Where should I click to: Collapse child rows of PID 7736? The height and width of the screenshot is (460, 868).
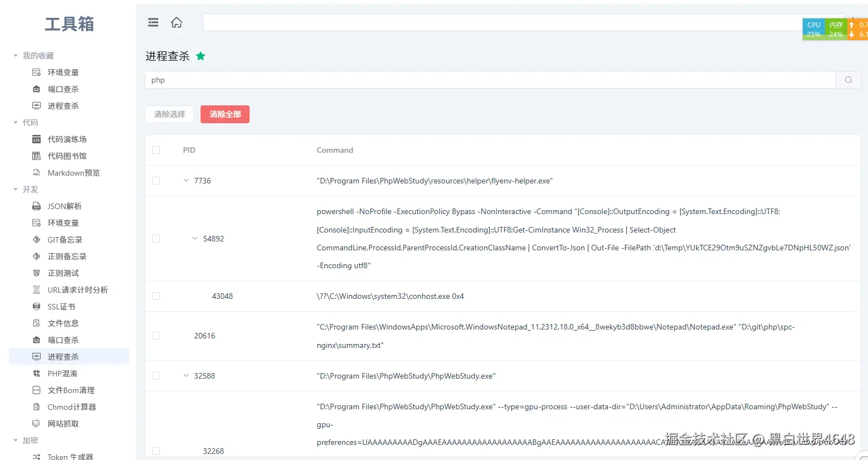pyautogui.click(x=186, y=181)
